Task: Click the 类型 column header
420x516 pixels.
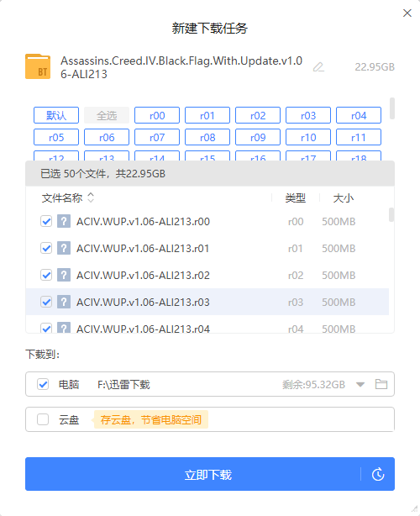Action: (x=296, y=197)
